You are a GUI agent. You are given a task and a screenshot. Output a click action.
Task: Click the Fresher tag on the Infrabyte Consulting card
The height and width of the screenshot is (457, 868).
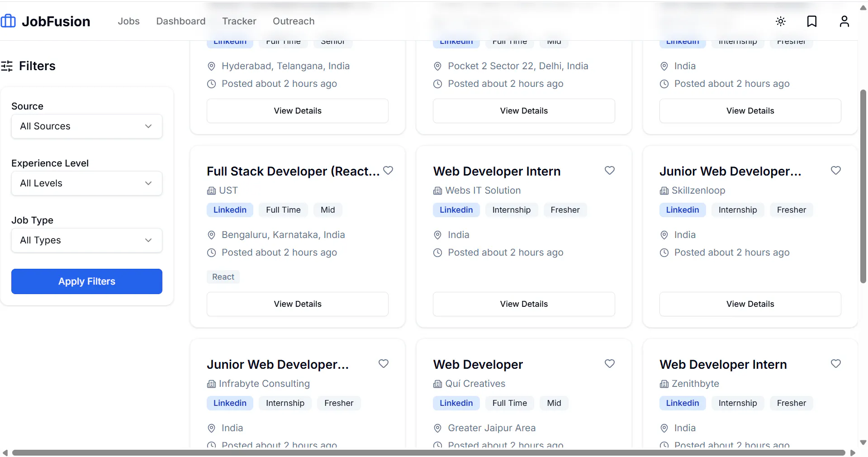[x=339, y=403]
